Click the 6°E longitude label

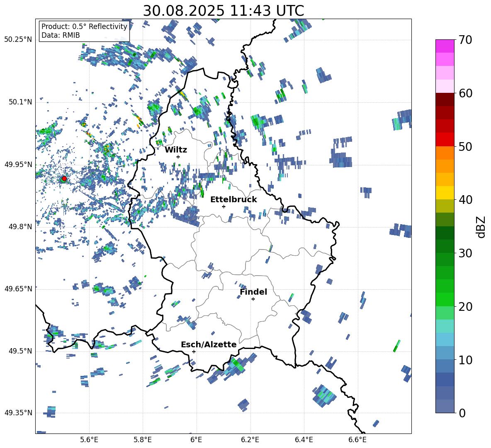click(x=196, y=440)
